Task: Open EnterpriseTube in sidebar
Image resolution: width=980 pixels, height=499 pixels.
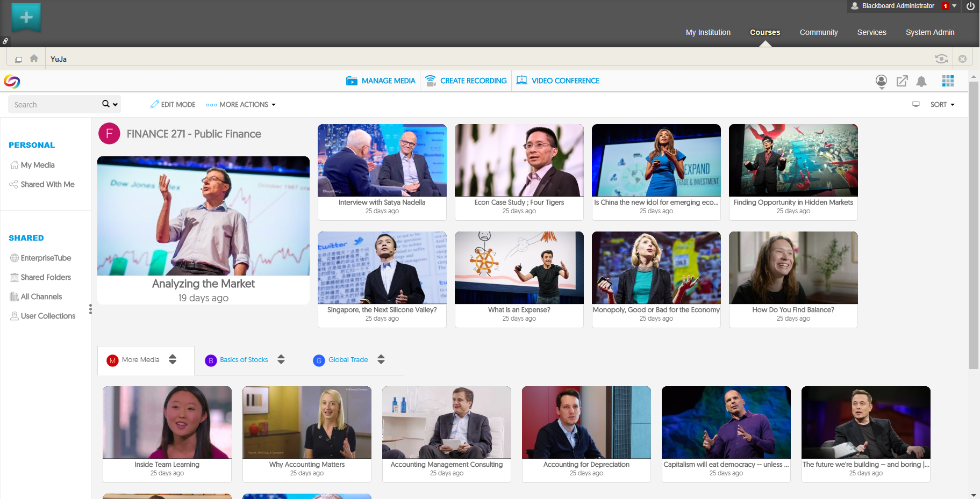Action: point(40,258)
